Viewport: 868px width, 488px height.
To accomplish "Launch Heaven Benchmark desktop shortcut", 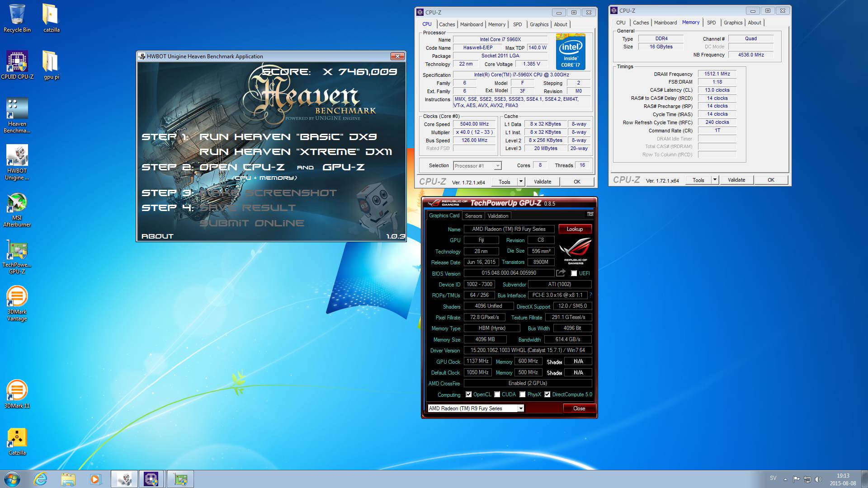I will pyautogui.click(x=17, y=116).
